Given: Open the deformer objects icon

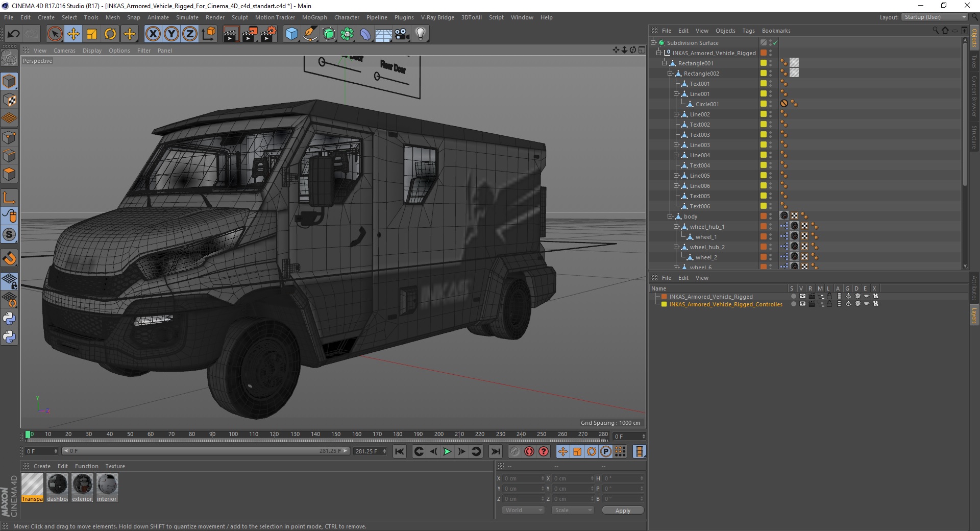Looking at the screenshot, I should click(x=365, y=34).
